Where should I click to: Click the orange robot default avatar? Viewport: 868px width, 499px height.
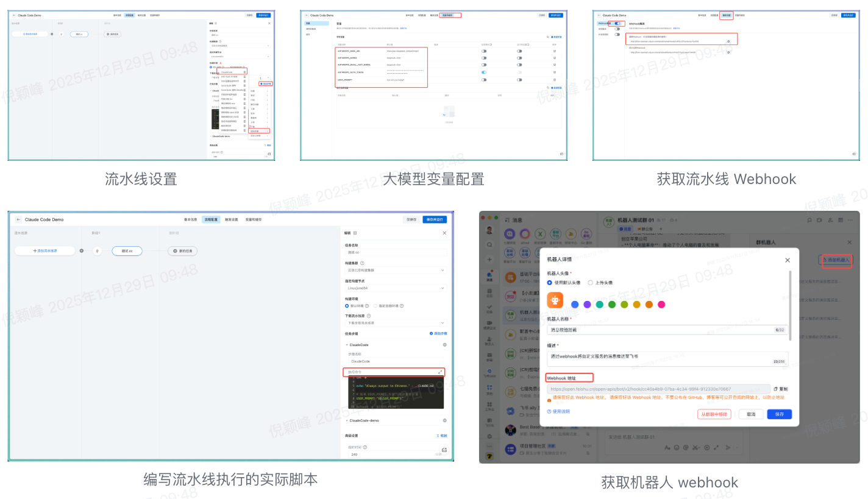(x=555, y=300)
